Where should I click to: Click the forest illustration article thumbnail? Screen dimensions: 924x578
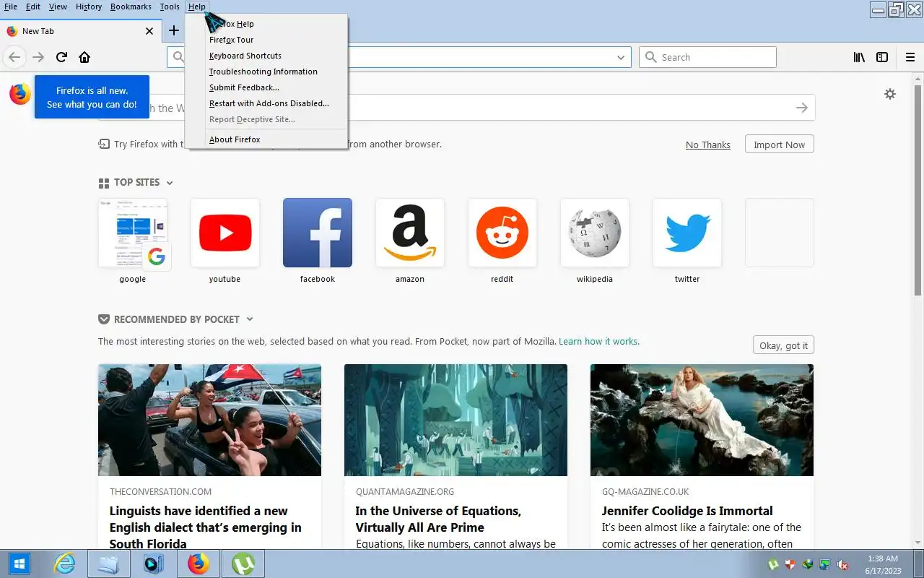[456, 420]
